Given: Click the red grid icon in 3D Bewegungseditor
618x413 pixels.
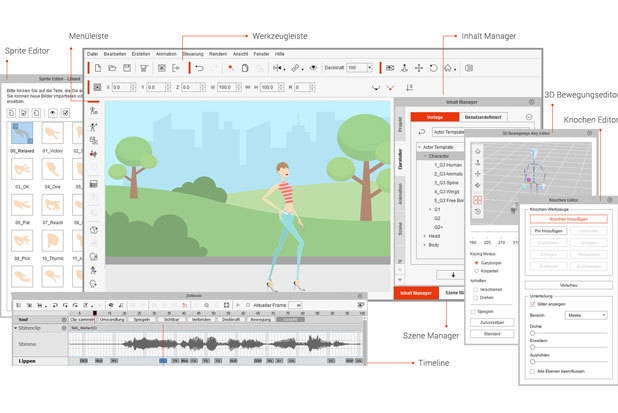Looking at the screenshot, I should pos(478,200).
